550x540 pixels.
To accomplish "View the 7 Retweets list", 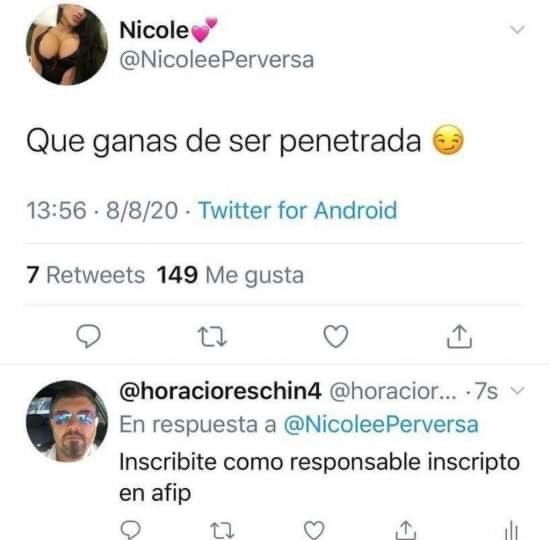I will [85, 275].
